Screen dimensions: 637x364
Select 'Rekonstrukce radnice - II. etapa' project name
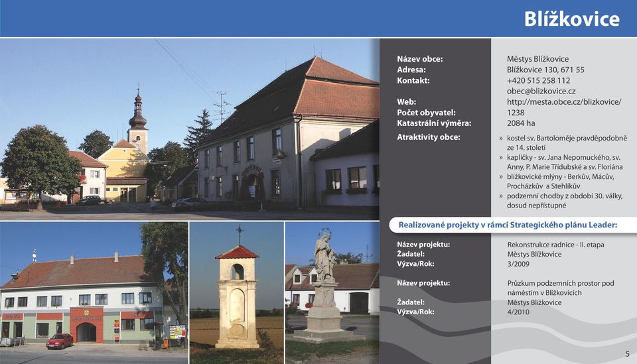click(x=555, y=245)
